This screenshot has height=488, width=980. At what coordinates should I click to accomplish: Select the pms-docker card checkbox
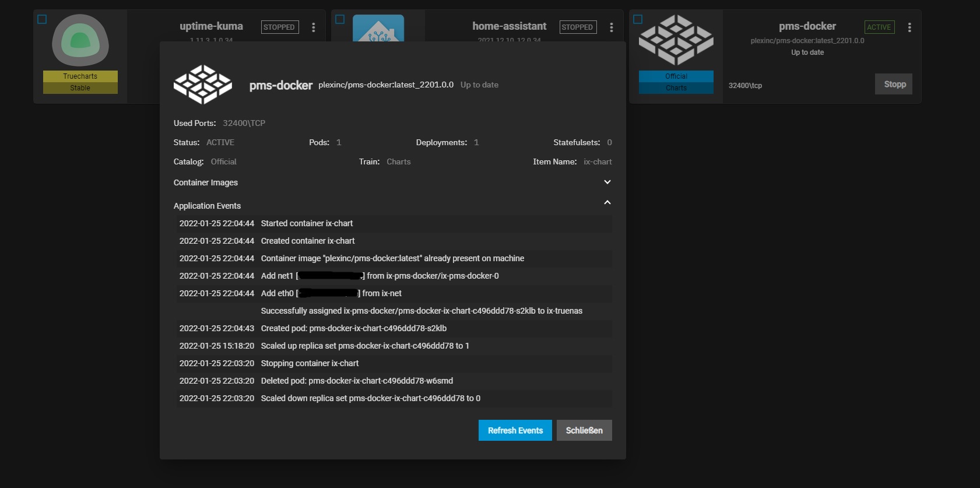[638, 19]
